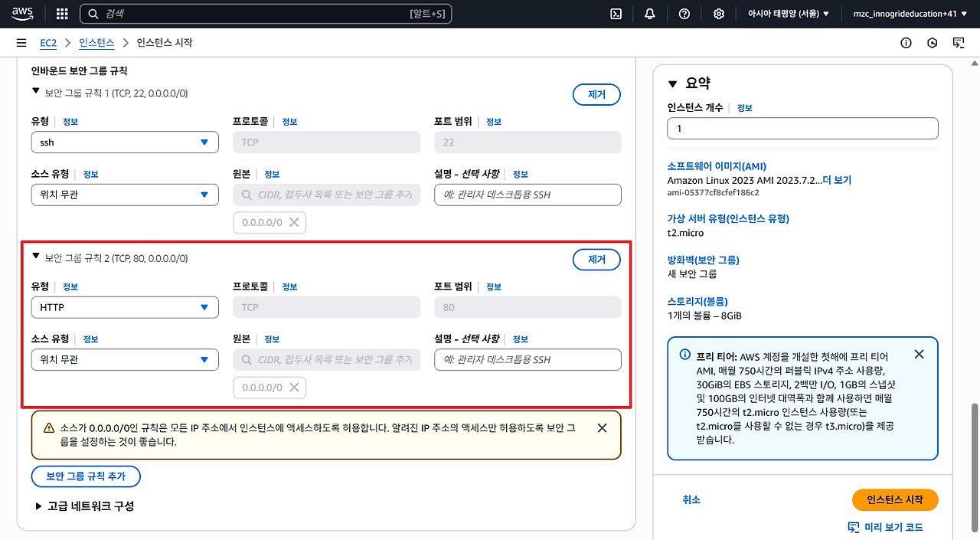Click 보안 그룹 규칙 추가 button

tap(86, 476)
